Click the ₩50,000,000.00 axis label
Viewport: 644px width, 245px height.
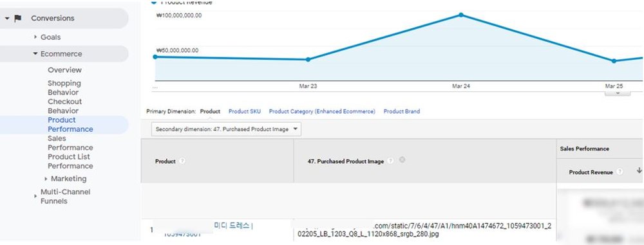click(178, 50)
